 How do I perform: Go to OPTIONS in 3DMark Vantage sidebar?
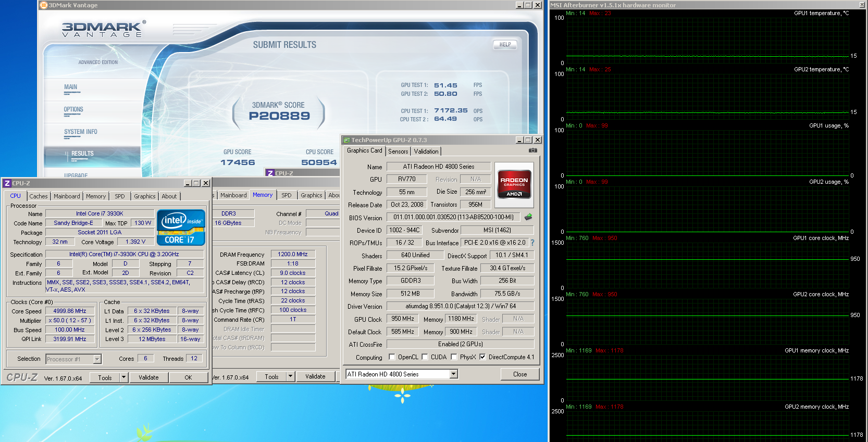click(x=73, y=110)
